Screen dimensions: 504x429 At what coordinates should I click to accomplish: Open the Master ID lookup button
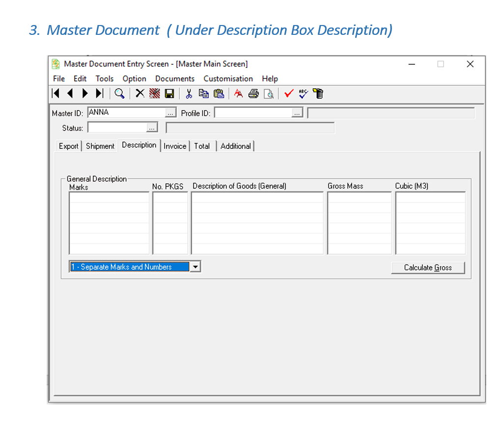(x=170, y=113)
